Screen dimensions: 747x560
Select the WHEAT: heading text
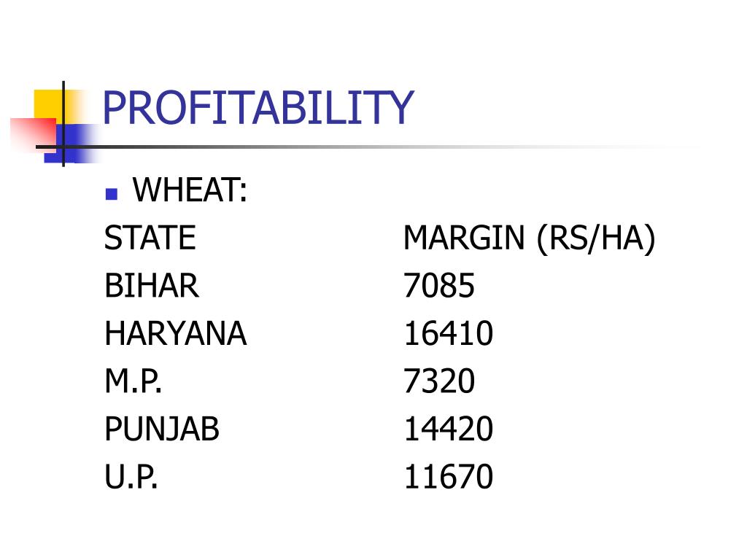point(190,190)
